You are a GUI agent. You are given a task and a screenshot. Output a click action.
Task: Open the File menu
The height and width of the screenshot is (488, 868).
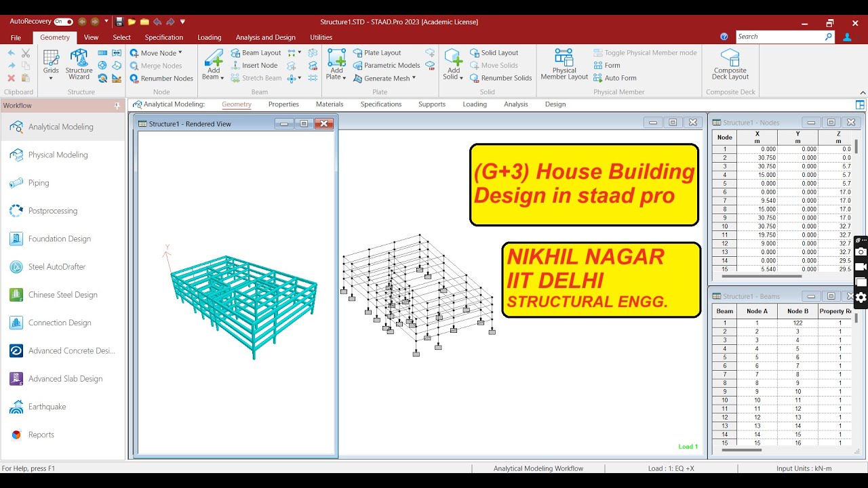tap(16, 37)
